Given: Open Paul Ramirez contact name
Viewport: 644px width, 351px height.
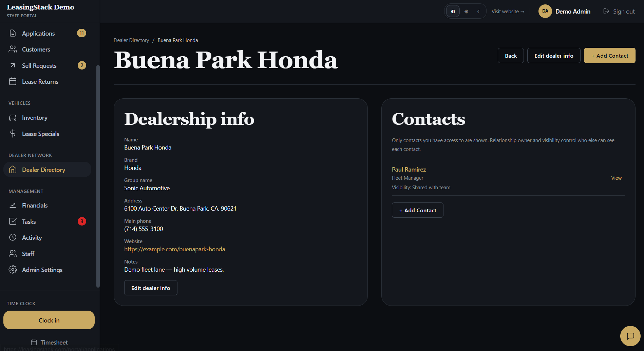Looking at the screenshot, I should tap(409, 169).
